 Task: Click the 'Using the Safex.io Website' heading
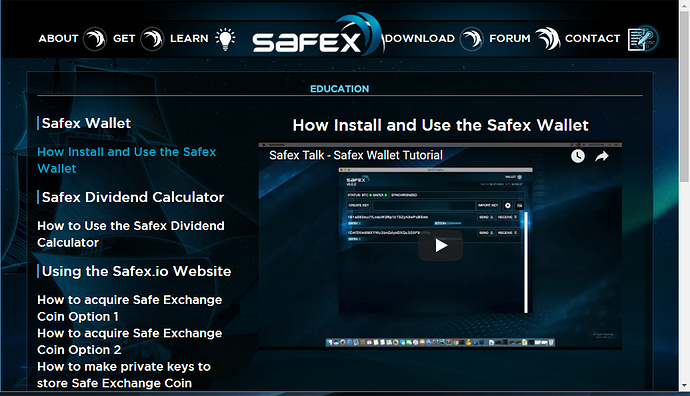(136, 271)
